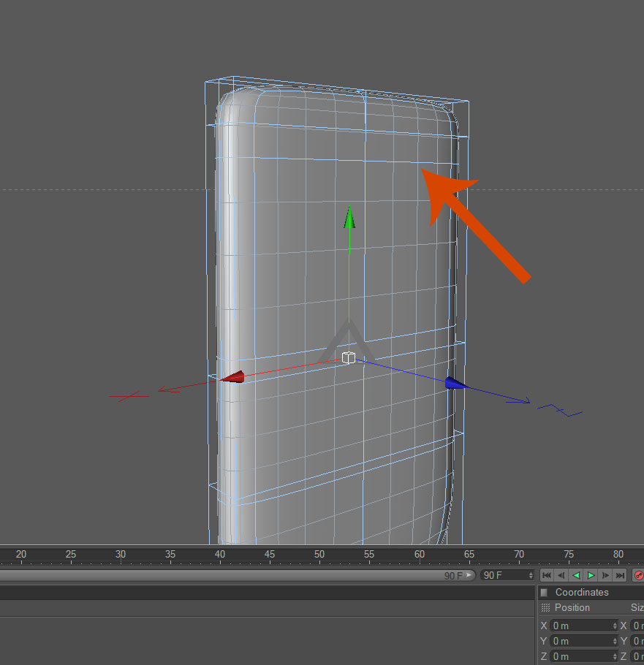644x665 pixels.
Task: Click the Size X input field
Action: (637, 626)
